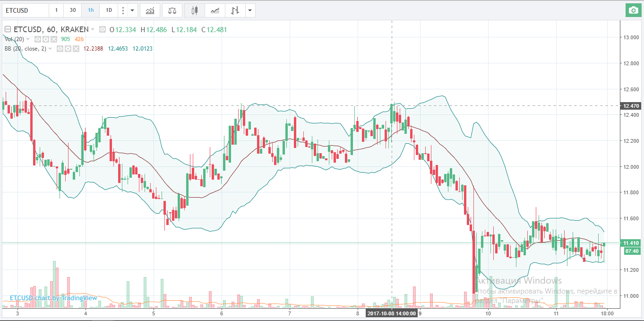Select the 1 minute interval
644x321 pixels.
56,10
